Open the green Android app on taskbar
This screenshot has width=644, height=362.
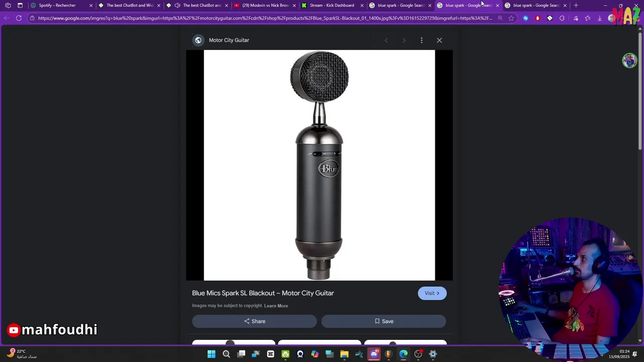[x=285, y=354]
